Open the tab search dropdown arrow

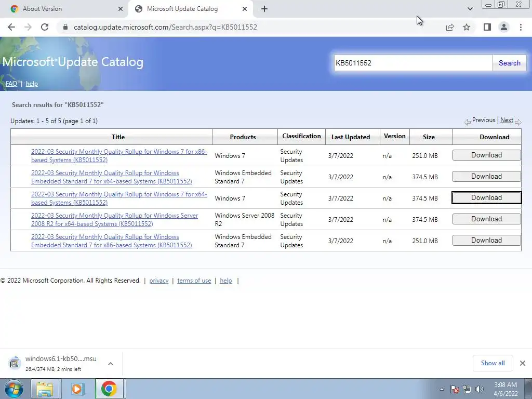470,9
